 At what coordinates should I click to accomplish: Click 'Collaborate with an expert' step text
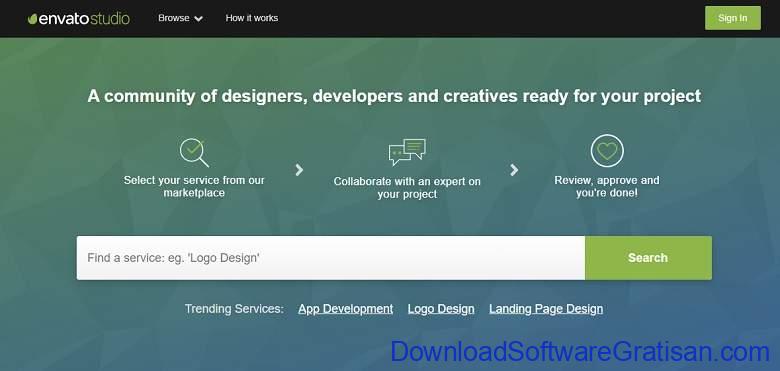click(407, 187)
